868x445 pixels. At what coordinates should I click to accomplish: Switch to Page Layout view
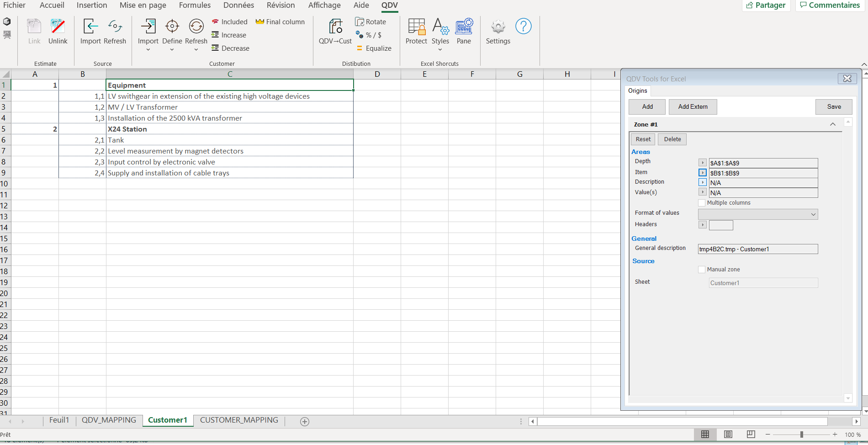(728, 434)
